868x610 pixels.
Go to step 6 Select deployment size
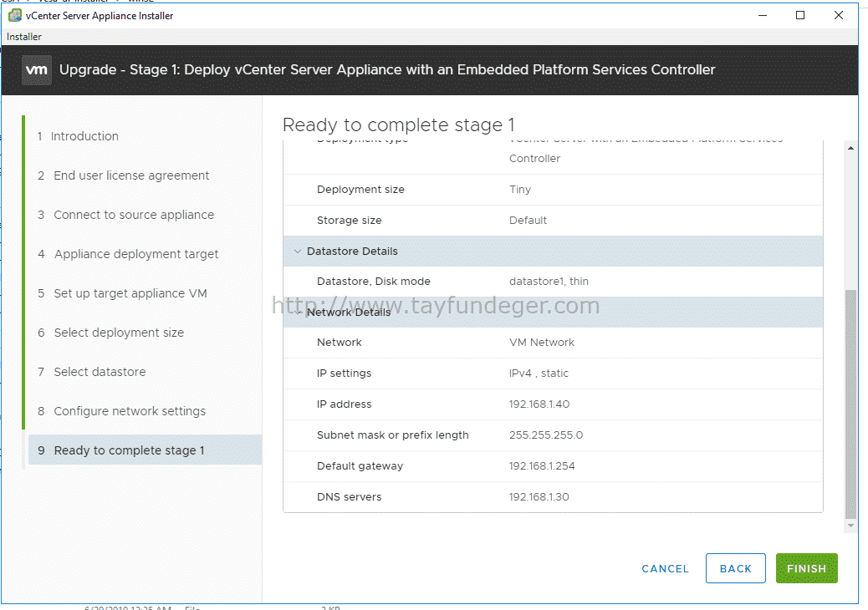110,333
